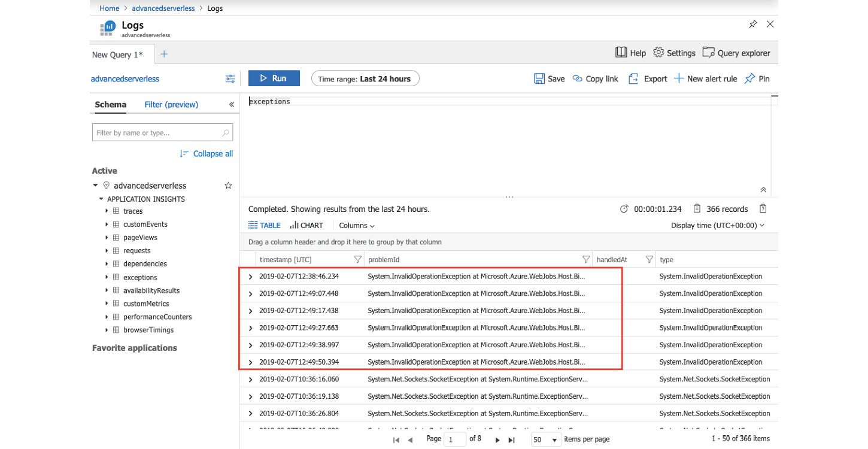This screenshot has height=449, width=868.
Task: Open scope settings icon beside advancedserverless
Action: 230,78
